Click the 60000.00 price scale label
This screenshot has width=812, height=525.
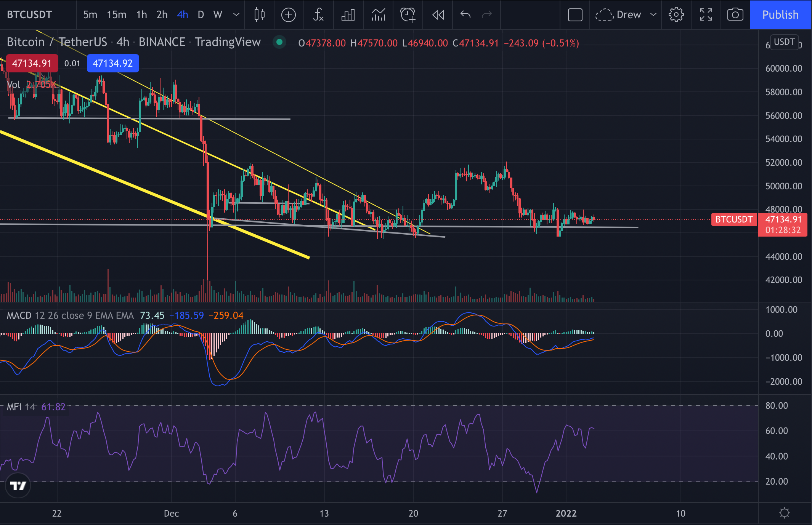coord(783,69)
